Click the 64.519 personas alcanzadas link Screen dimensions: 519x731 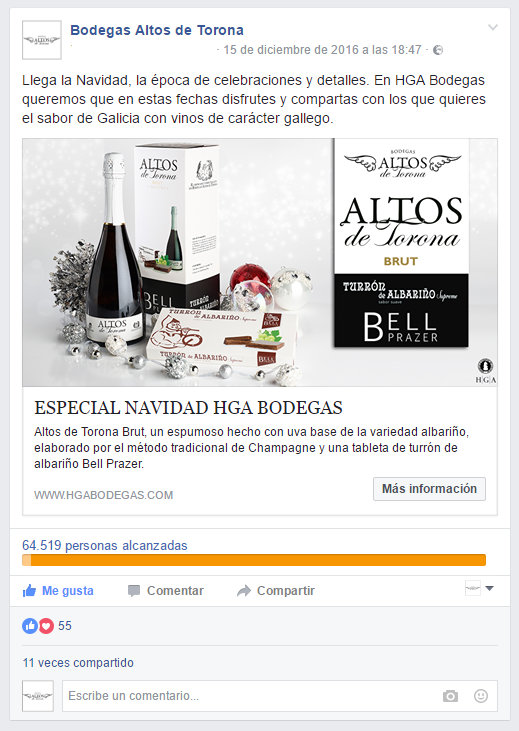point(105,545)
